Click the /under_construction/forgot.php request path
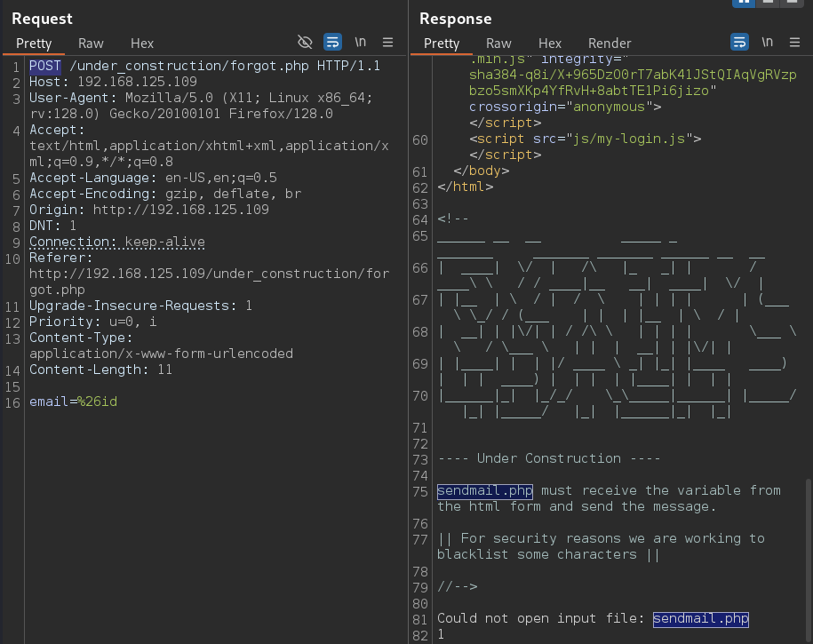813x644 pixels. (189, 66)
